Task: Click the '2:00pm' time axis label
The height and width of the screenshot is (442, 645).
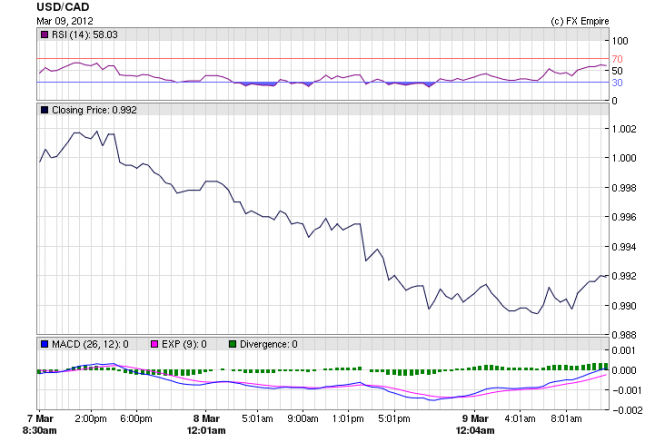Action: tap(90, 419)
